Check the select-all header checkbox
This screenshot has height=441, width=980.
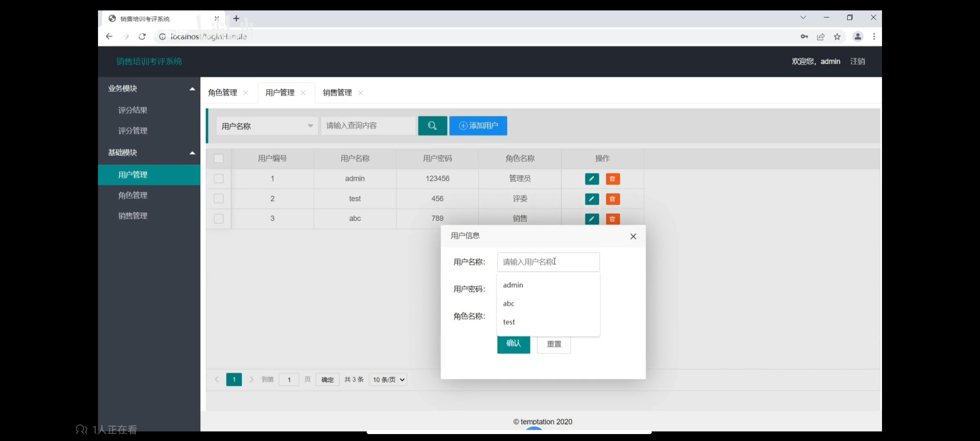point(218,158)
